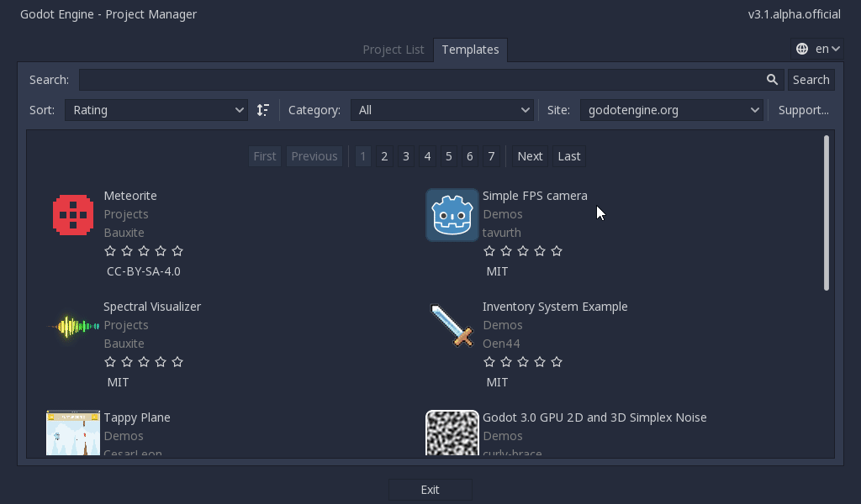
Task: Click Demos category under Inventory System Example
Action: [x=503, y=325]
